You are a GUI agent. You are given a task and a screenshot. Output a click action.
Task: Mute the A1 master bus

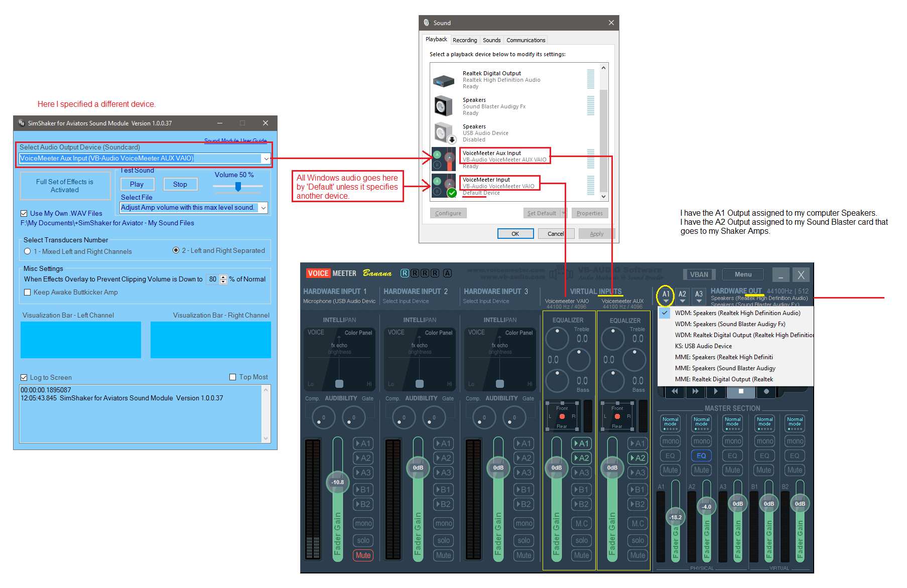click(x=671, y=470)
